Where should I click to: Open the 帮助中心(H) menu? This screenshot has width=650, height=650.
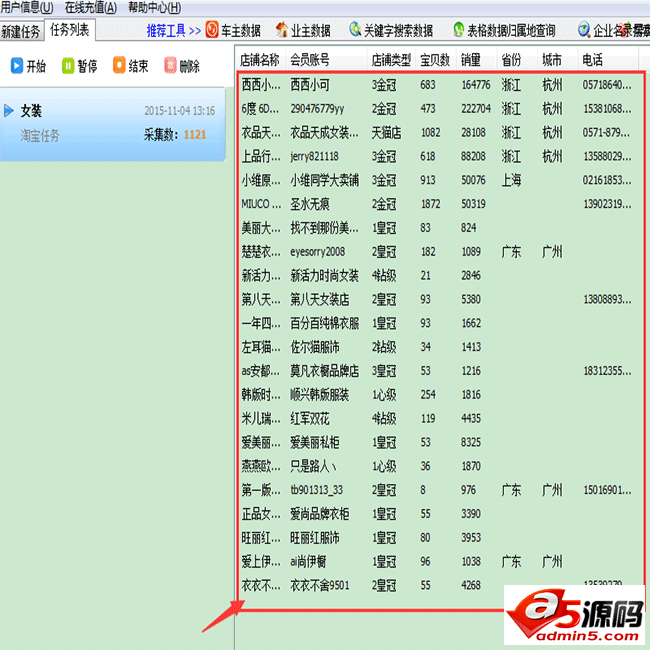pyautogui.click(x=155, y=7)
